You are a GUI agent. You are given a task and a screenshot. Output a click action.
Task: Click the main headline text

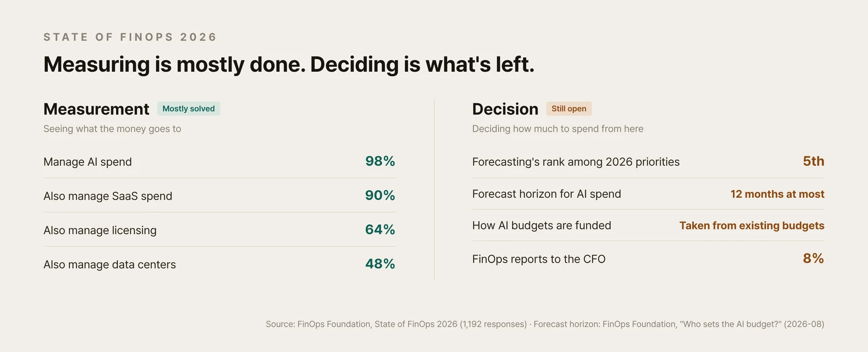289,65
